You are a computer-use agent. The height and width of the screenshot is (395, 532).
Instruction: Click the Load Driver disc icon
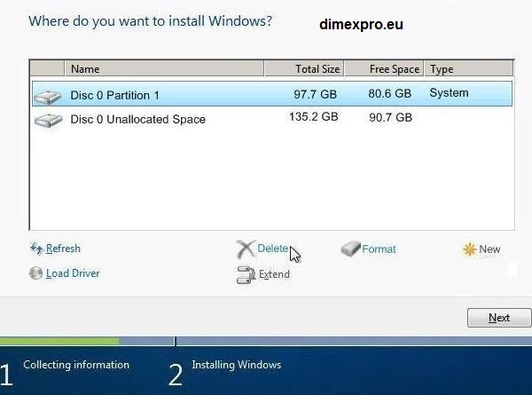click(36, 273)
